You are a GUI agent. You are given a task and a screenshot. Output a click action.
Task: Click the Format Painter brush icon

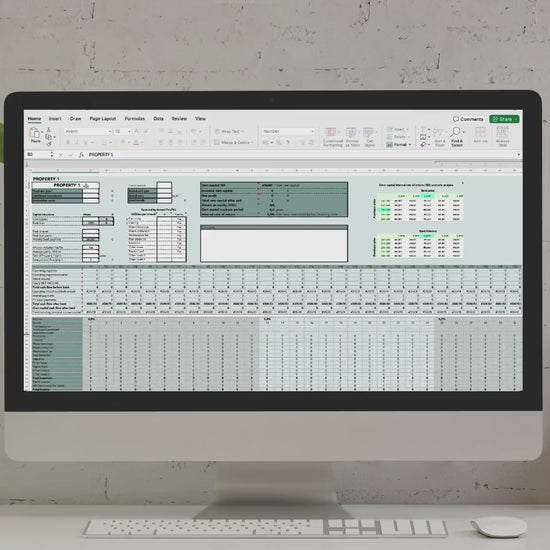click(x=49, y=144)
